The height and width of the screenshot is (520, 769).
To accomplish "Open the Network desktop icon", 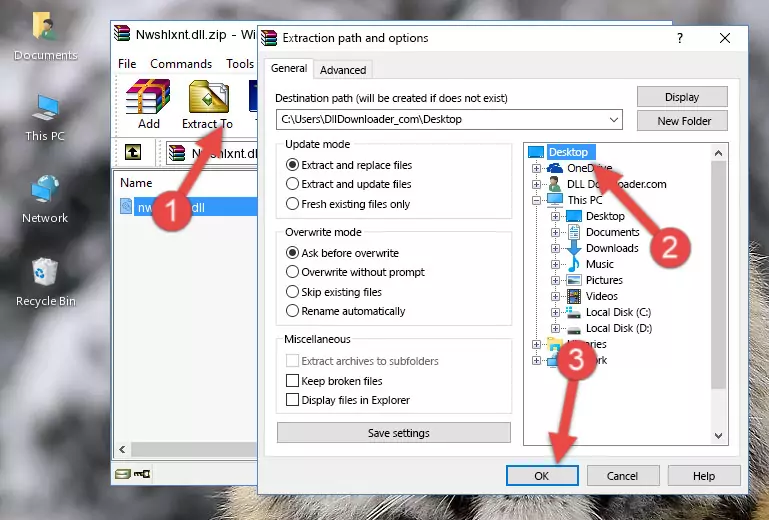I will [45, 189].
